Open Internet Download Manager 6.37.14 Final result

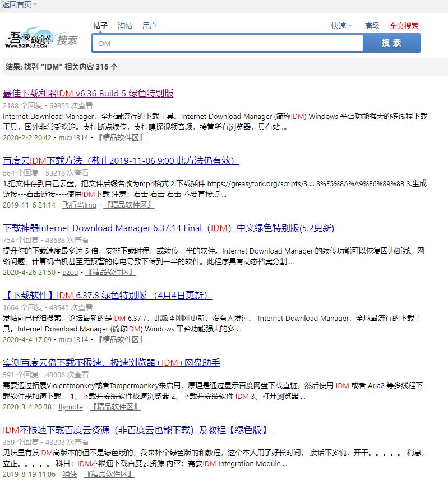point(168,228)
